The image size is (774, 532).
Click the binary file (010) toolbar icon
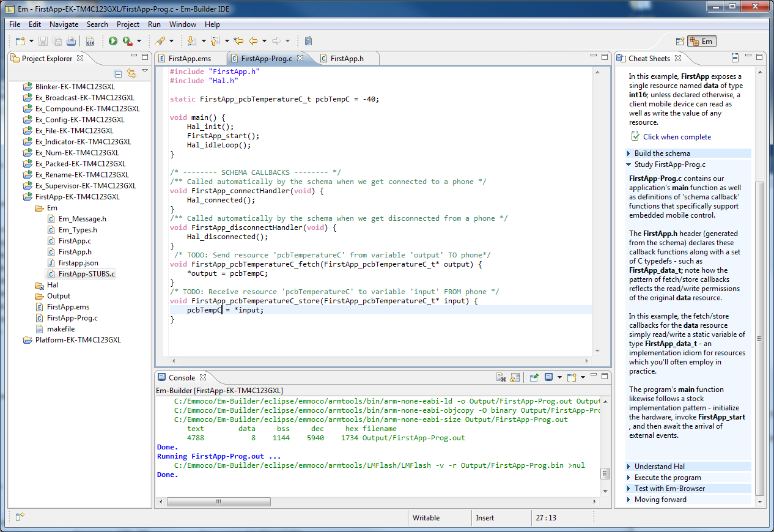(x=89, y=40)
